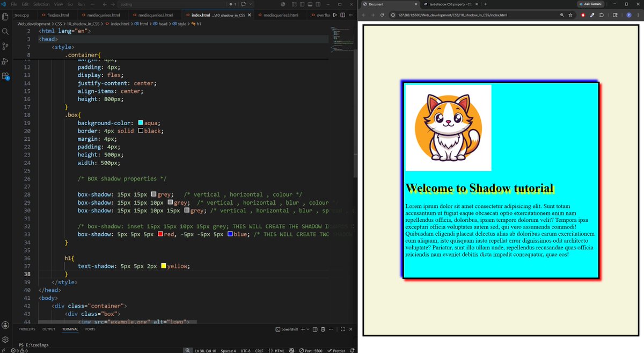
Task: Switch to the OUTPUT panel tab
Action: [x=49, y=329]
